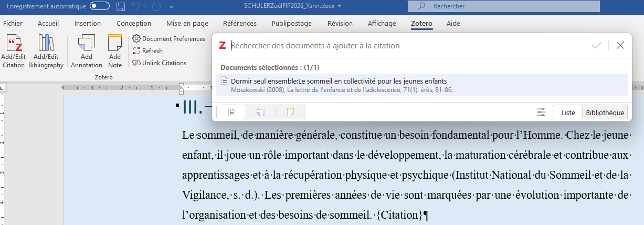This screenshot has height=225, width=644.
Task: Click the III. heading in the document
Action: click(x=193, y=108)
